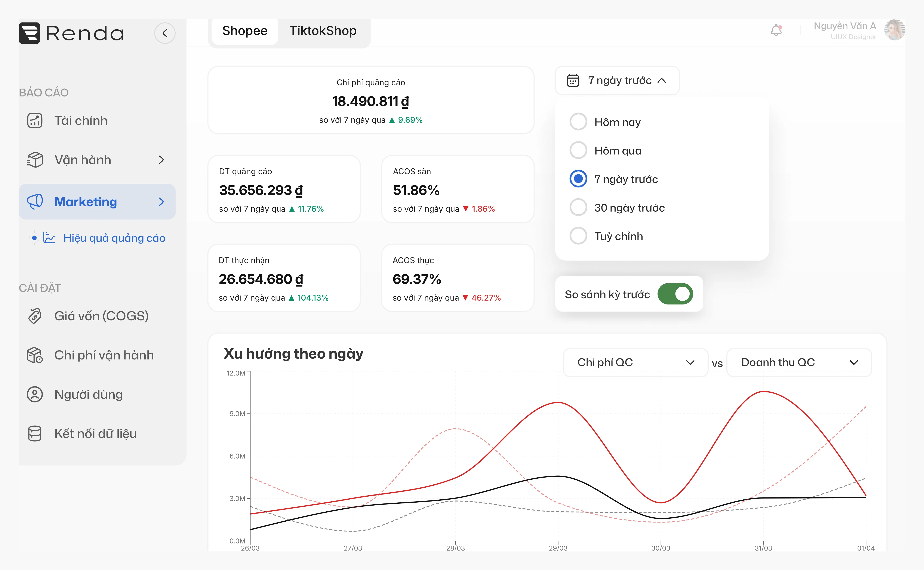Open the Doanh thu QC metric dropdown

click(x=799, y=362)
